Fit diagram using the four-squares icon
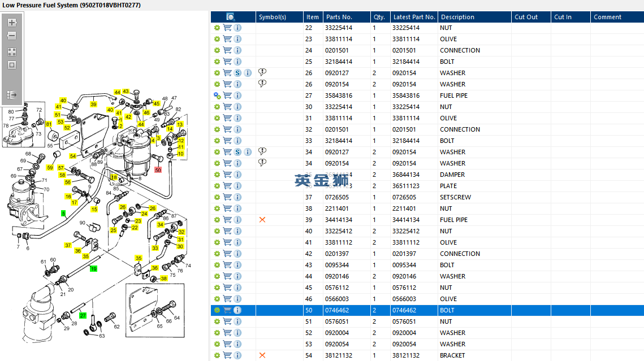 coord(12,52)
